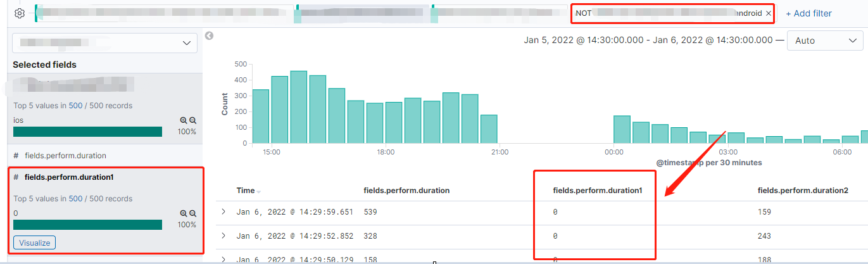Viewport: 868px width, 264px height.
Task: Filter out value ios with minus magnifier
Action: (x=193, y=120)
